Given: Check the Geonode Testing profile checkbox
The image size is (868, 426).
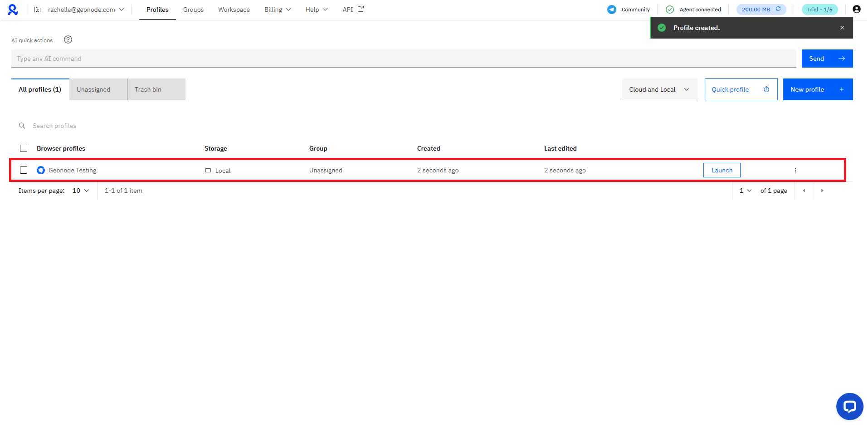Looking at the screenshot, I should (24, 170).
